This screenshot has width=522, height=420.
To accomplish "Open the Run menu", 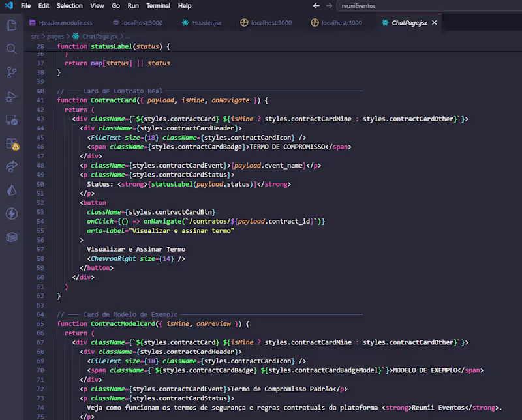I will (133, 6).
